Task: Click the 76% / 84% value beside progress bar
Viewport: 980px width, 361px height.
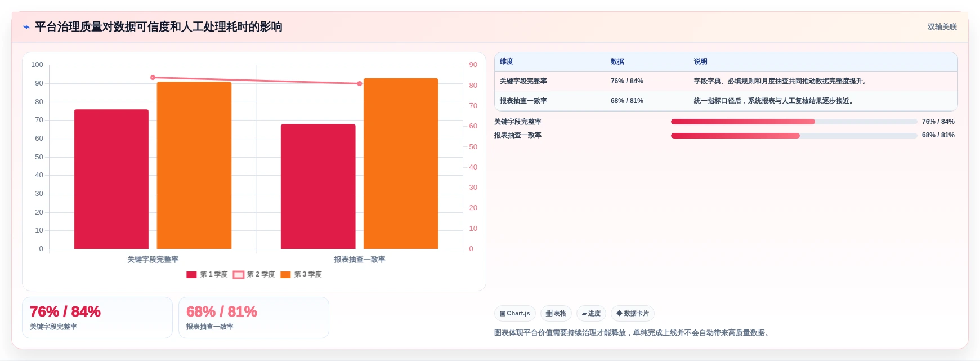Action: [x=938, y=122]
